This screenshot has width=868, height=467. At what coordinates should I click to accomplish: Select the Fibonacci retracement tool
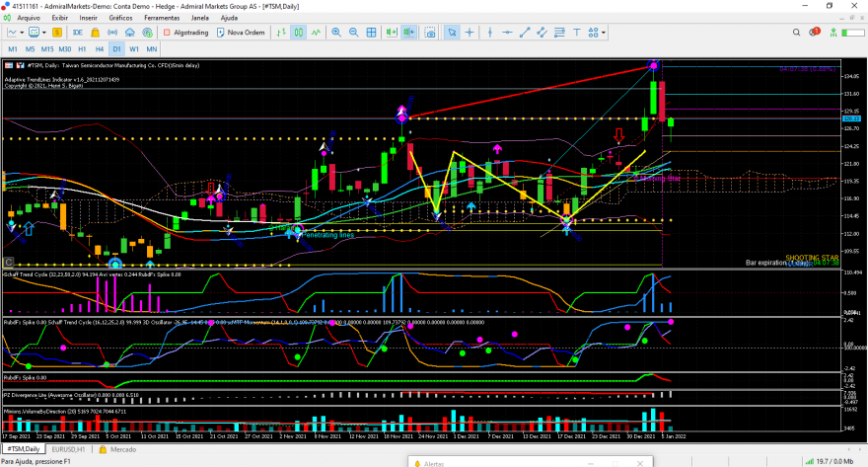pos(558,32)
